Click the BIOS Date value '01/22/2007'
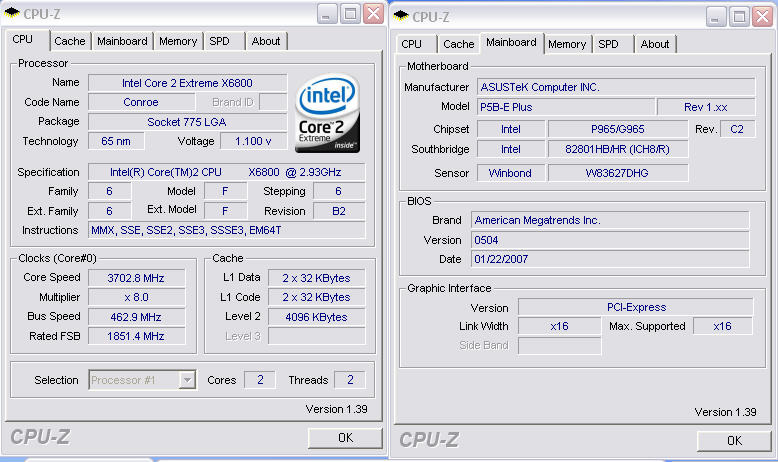Screen dimensions: 778x462 610,259
